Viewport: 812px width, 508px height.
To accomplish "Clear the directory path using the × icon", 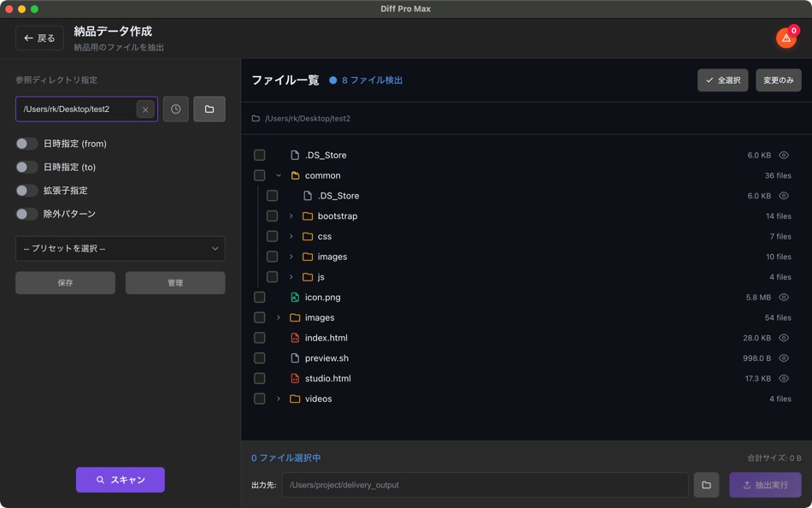I will [x=144, y=109].
